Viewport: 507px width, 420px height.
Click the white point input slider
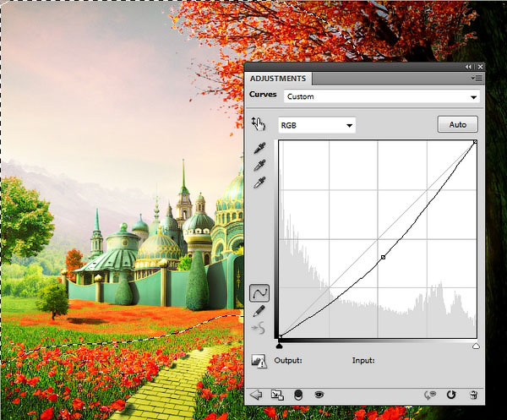coord(476,346)
